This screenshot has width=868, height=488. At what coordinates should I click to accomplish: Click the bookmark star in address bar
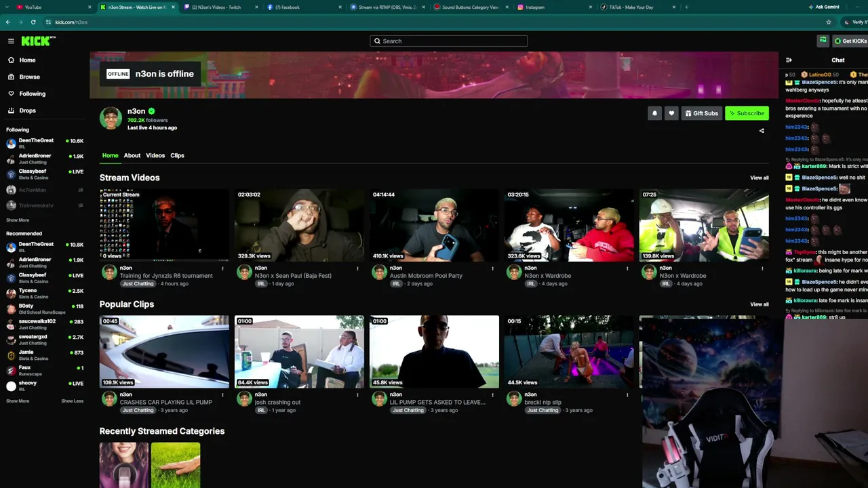click(828, 22)
